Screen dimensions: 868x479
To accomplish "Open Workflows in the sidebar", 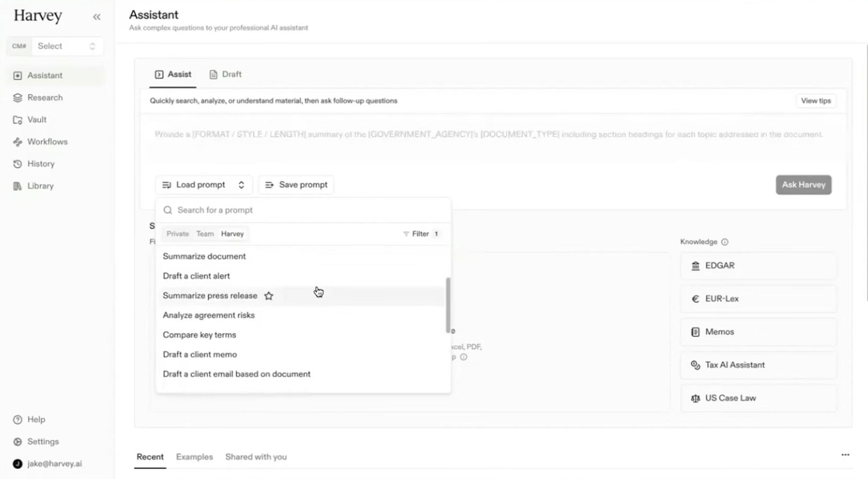I will [55, 142].
